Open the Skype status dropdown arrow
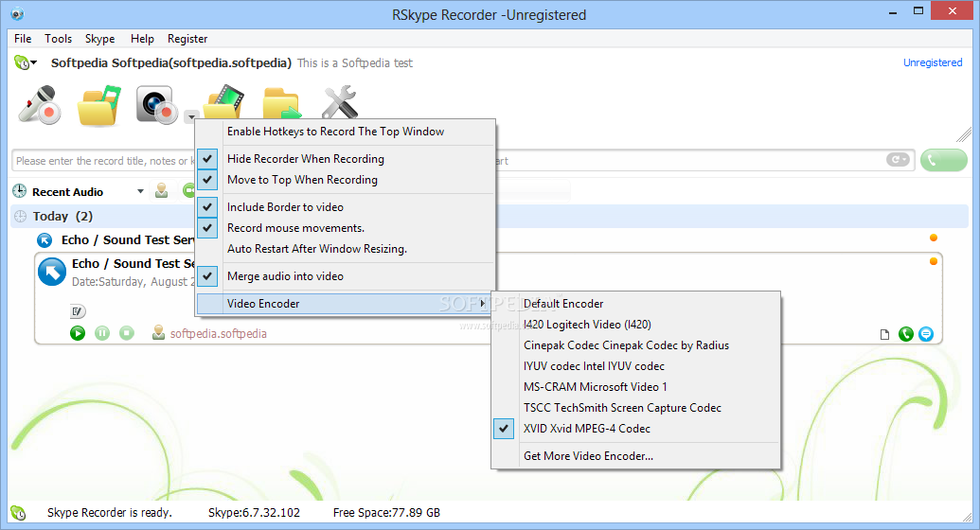Viewport: 980px width, 530px height. 34,62
